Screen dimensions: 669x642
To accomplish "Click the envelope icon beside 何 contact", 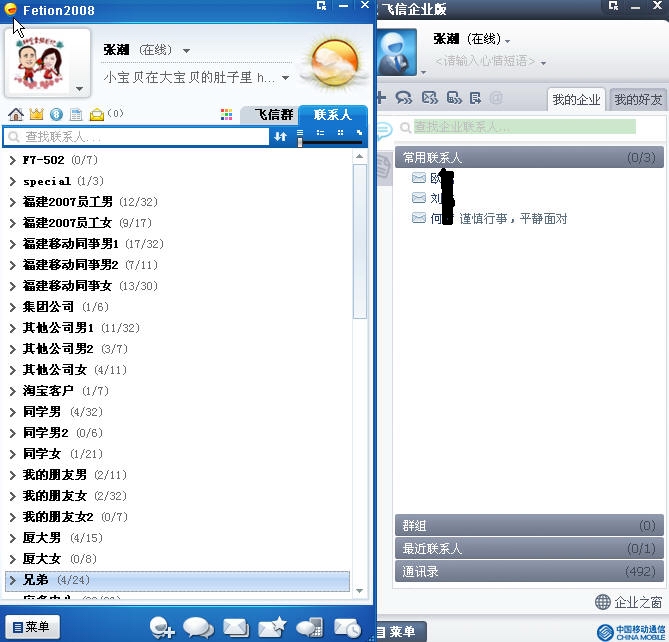I will pyautogui.click(x=419, y=218).
